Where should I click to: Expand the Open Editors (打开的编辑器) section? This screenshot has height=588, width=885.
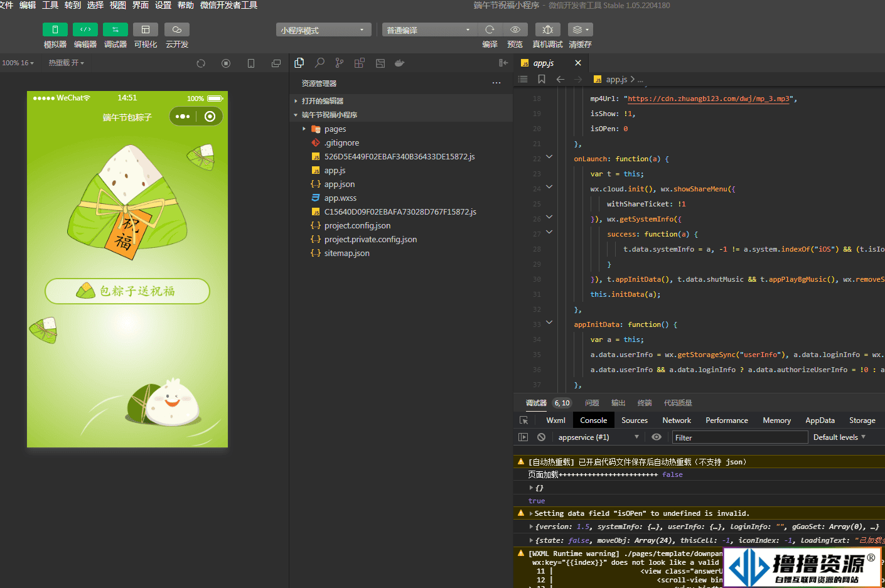point(402,101)
